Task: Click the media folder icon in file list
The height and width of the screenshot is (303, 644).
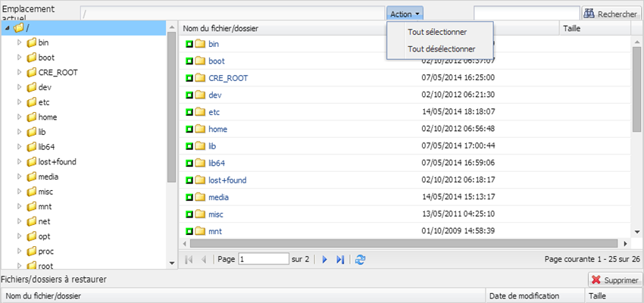Action: (200, 197)
